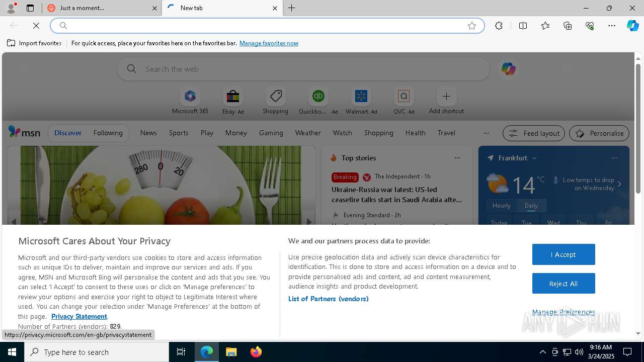Open the Windows Start menu

12,352
